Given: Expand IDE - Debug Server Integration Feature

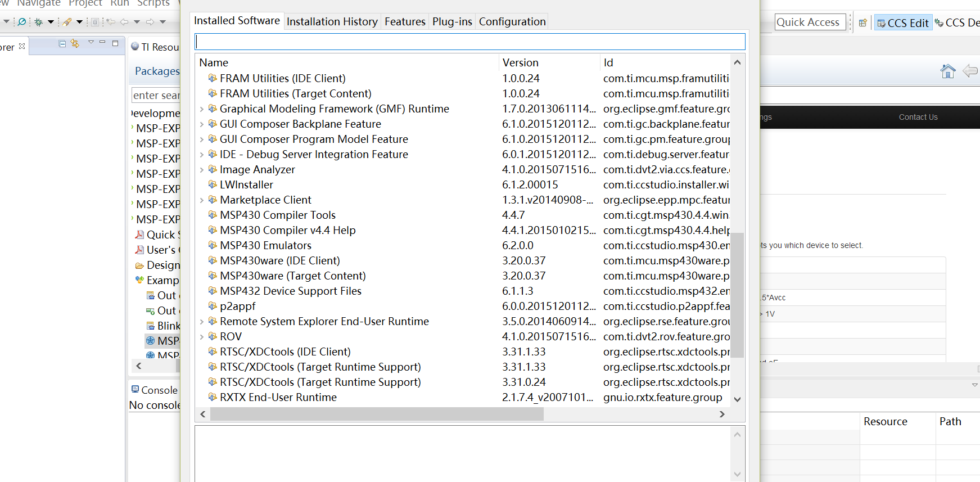Looking at the screenshot, I should pos(202,154).
